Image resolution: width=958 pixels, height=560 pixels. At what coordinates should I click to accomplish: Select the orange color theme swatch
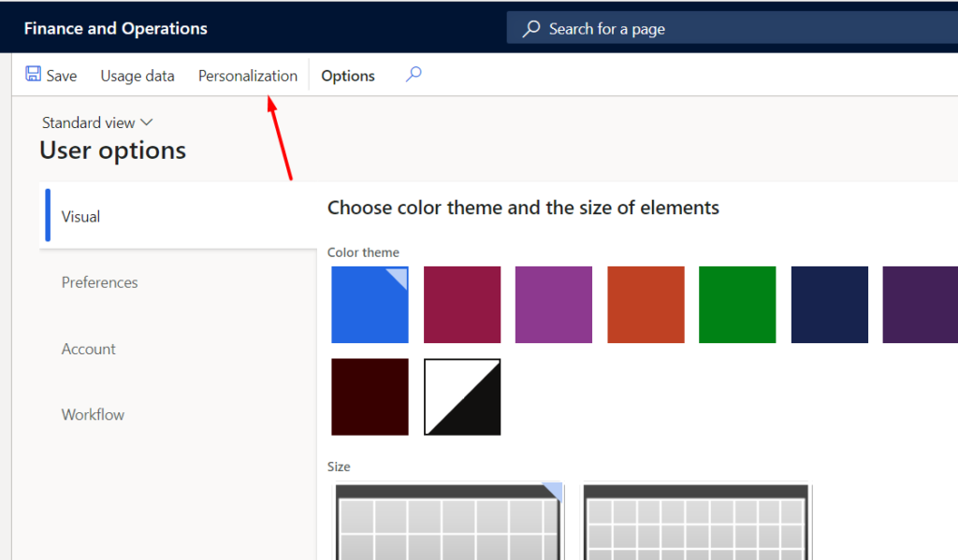(x=646, y=304)
